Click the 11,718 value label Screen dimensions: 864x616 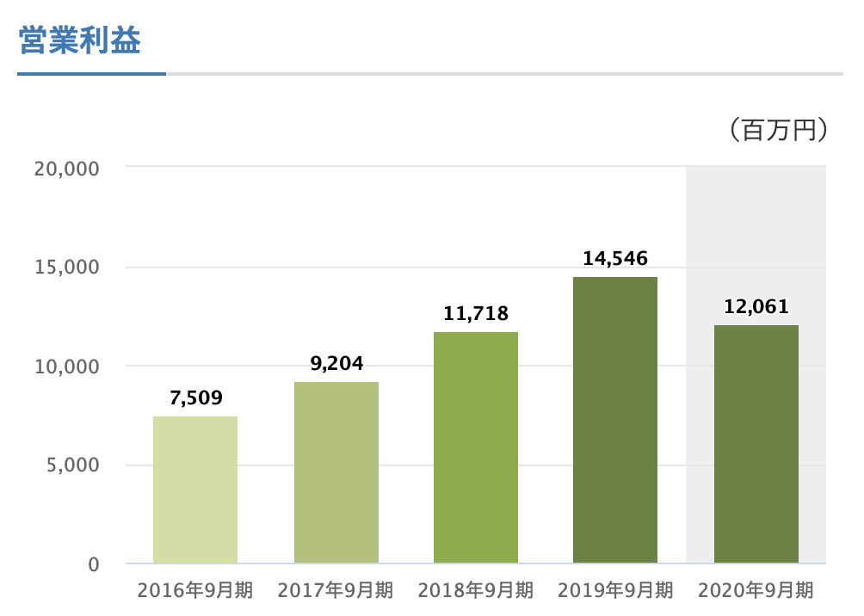point(476,313)
